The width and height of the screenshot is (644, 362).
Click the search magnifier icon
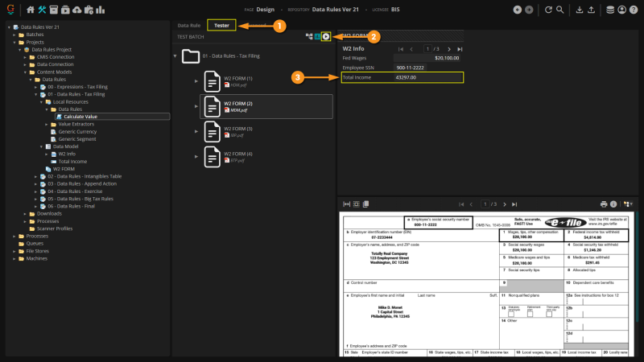tap(559, 10)
